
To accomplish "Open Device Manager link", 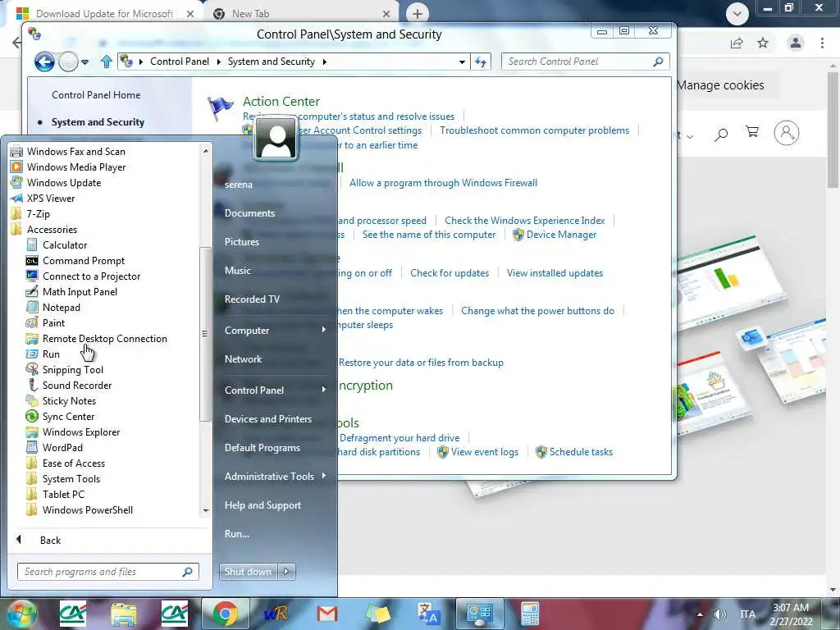I will [x=561, y=235].
